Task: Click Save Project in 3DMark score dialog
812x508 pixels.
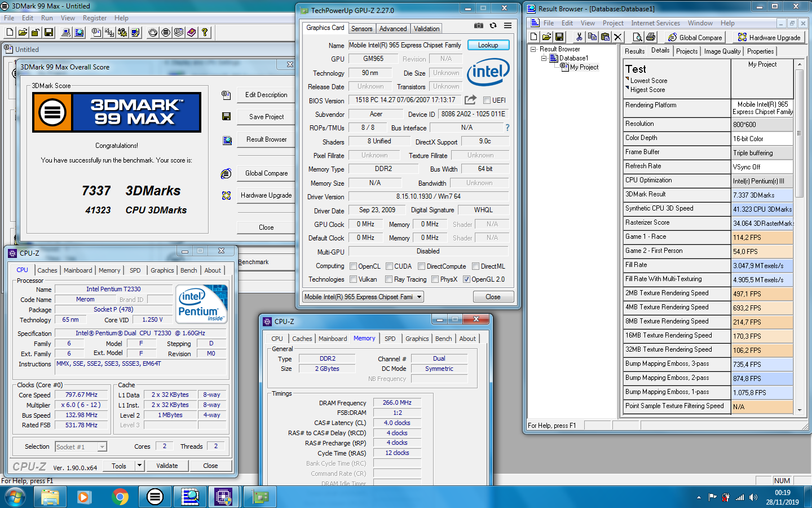Action: click(266, 117)
